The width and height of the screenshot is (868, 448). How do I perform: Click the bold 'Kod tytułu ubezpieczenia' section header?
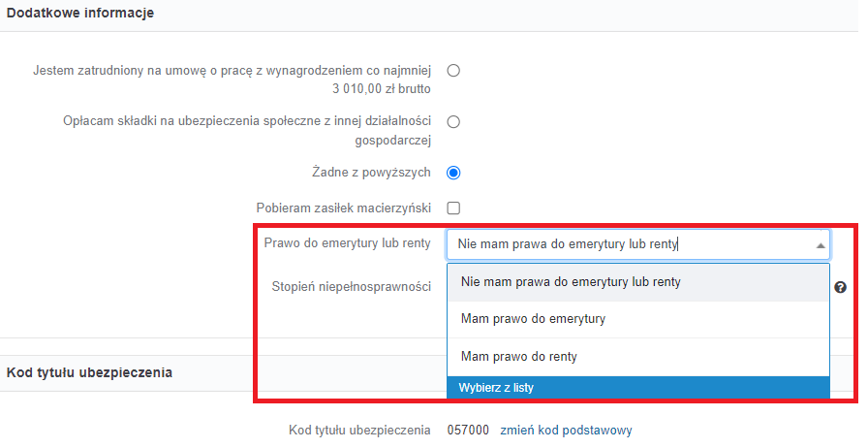point(90,372)
